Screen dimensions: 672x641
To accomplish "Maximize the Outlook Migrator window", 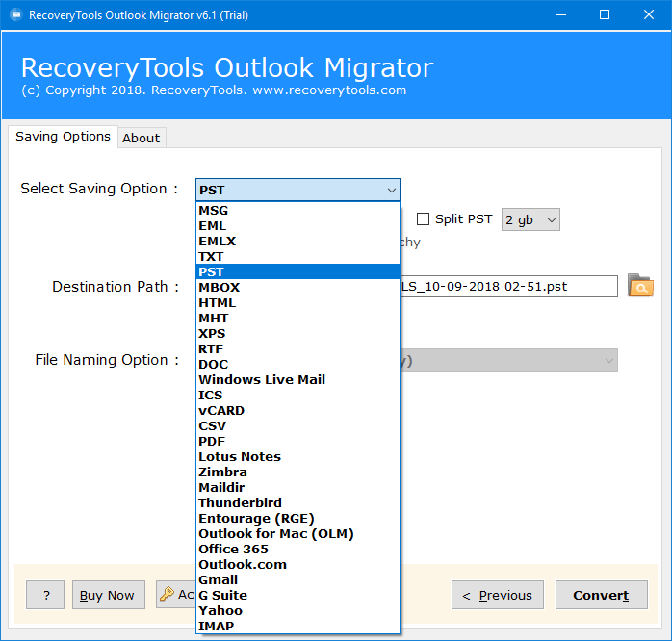I will coord(605,15).
